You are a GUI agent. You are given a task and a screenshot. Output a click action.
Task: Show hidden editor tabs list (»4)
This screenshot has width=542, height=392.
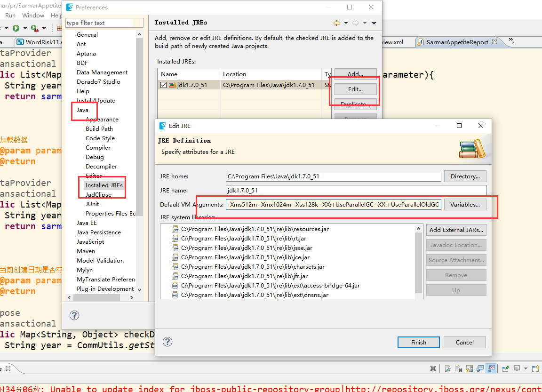pos(512,41)
